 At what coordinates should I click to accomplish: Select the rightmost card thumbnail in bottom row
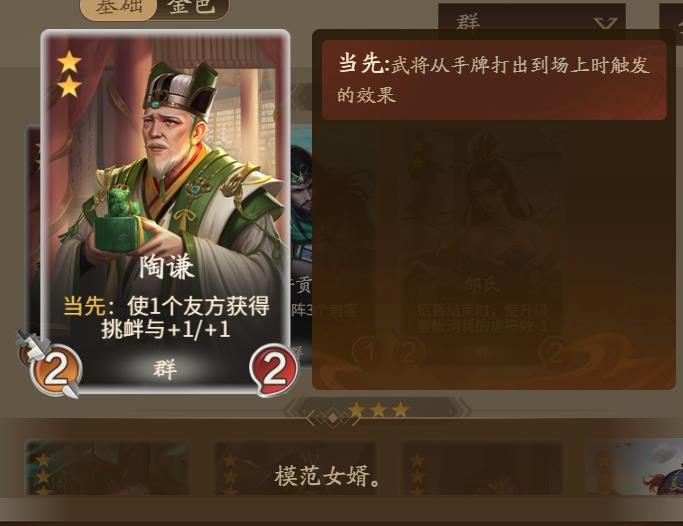pos(635,468)
